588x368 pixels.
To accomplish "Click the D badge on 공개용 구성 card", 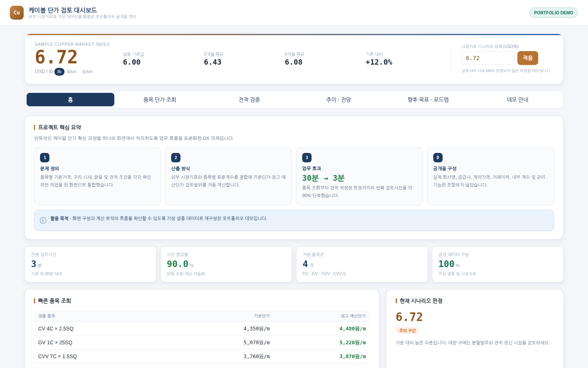I will point(438,157).
